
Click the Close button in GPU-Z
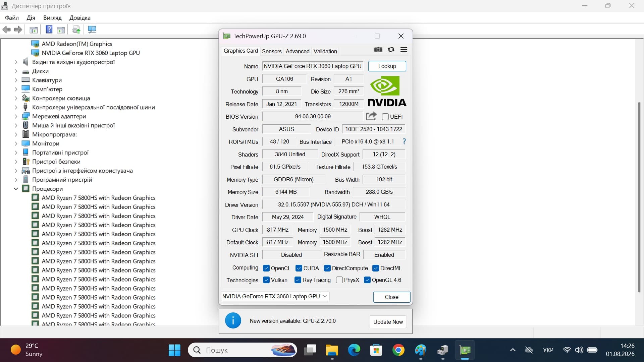(392, 297)
